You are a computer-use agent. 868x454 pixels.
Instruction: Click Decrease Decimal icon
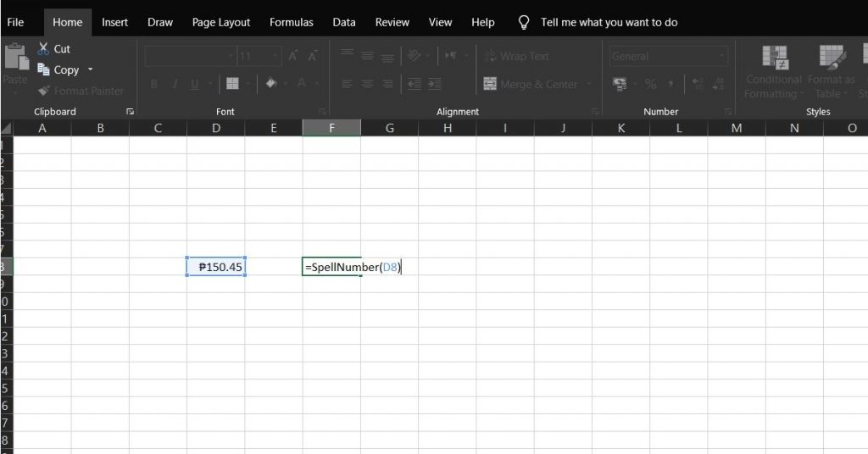[719, 84]
